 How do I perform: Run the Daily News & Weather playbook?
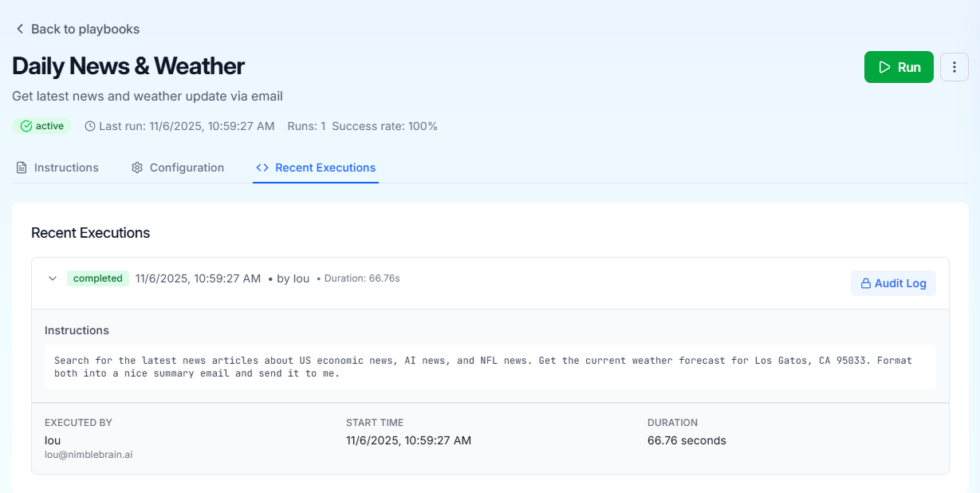(x=899, y=67)
